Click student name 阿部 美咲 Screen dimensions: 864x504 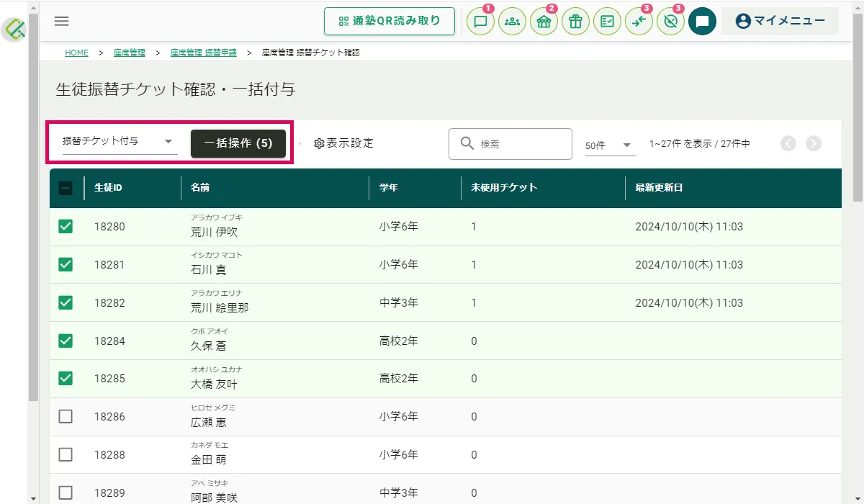pyautogui.click(x=214, y=498)
